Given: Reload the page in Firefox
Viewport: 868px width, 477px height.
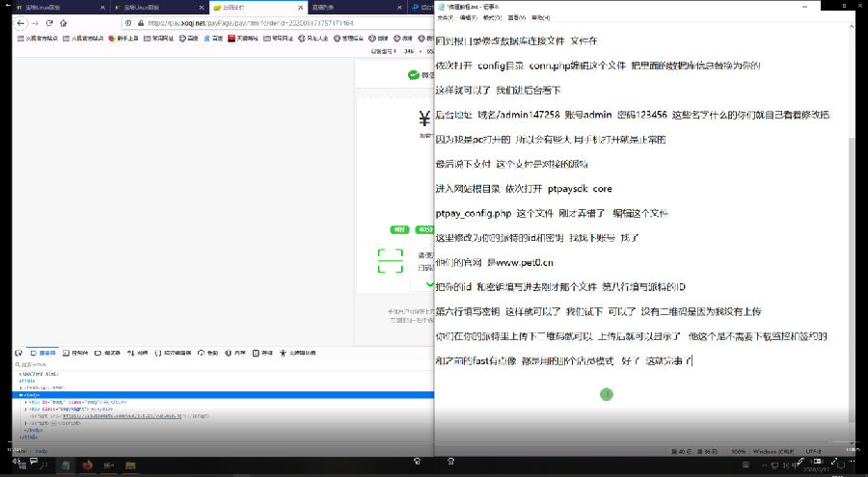Looking at the screenshot, I should 49,23.
